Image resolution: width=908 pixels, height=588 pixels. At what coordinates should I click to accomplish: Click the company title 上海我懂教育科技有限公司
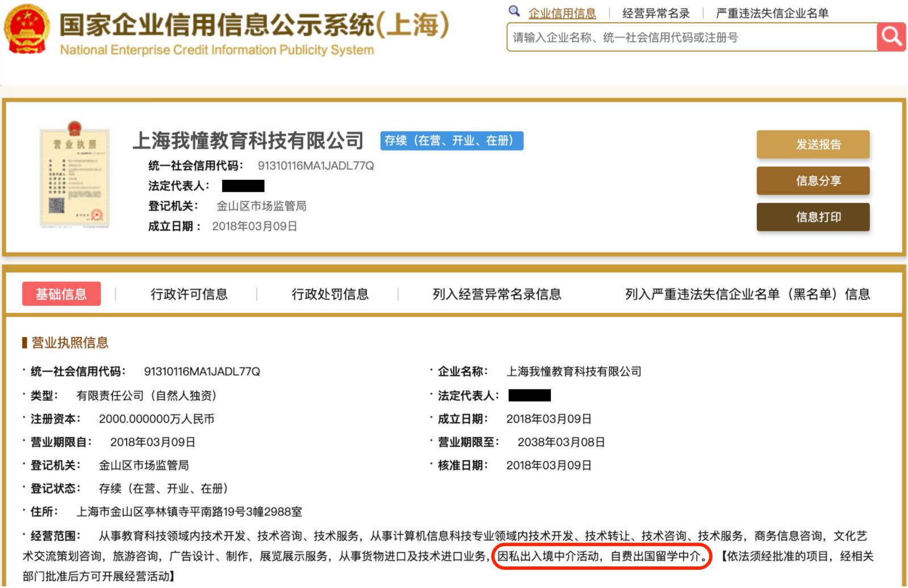[x=248, y=140]
